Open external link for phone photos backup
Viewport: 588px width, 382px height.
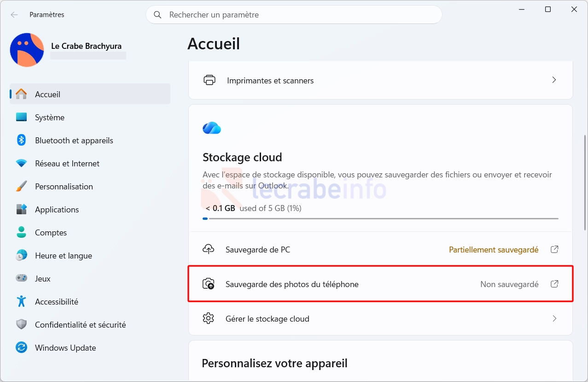(555, 284)
